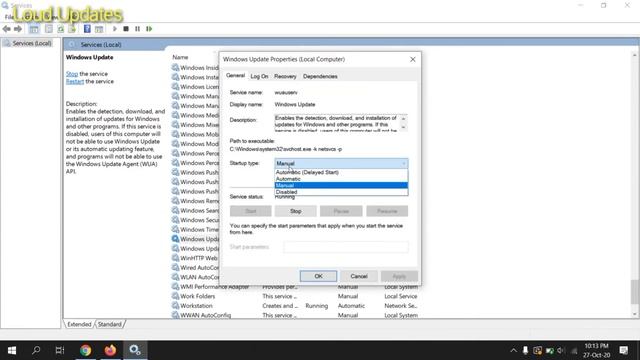
Task: Switch to the Extended view tab
Action: 79,324
